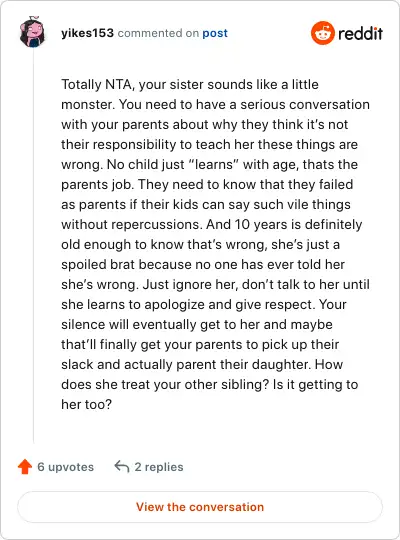The height and width of the screenshot is (540, 400).
Task: Click the "6 upvotes" count label
Action: pyautogui.click(x=65, y=467)
